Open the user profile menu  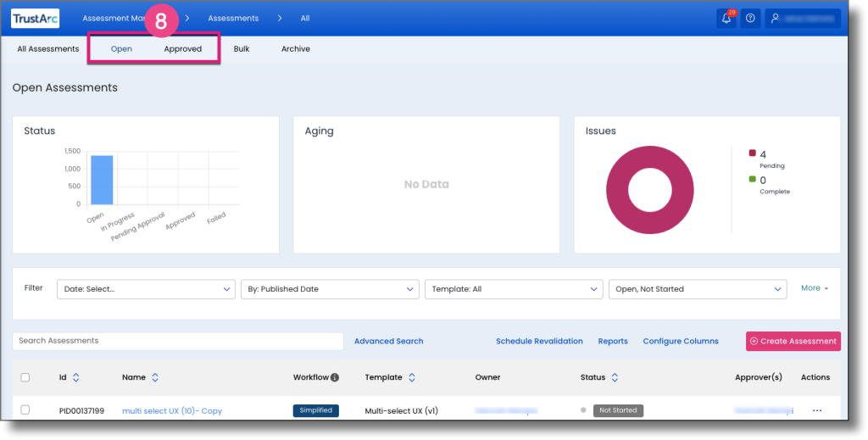[803, 19]
